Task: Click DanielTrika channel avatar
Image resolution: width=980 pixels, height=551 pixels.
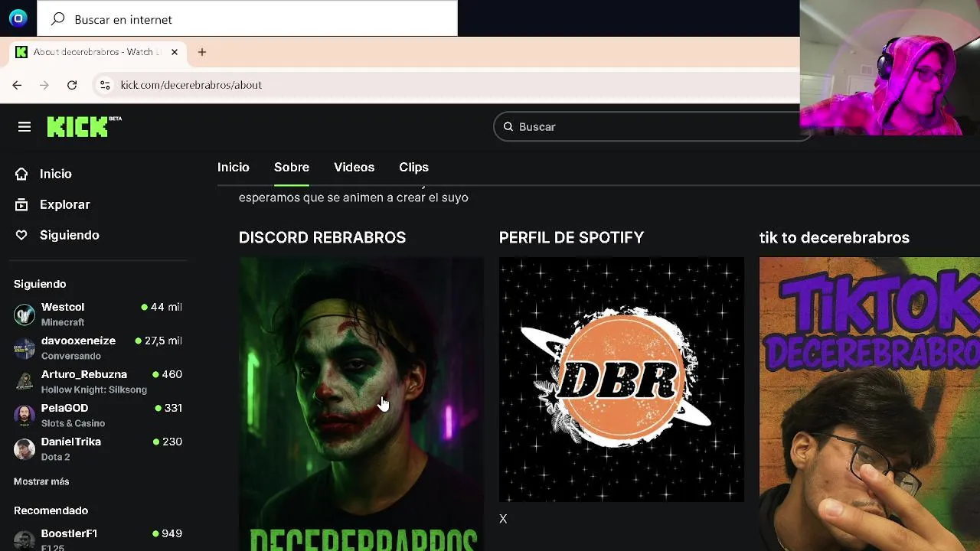Action: tap(24, 449)
